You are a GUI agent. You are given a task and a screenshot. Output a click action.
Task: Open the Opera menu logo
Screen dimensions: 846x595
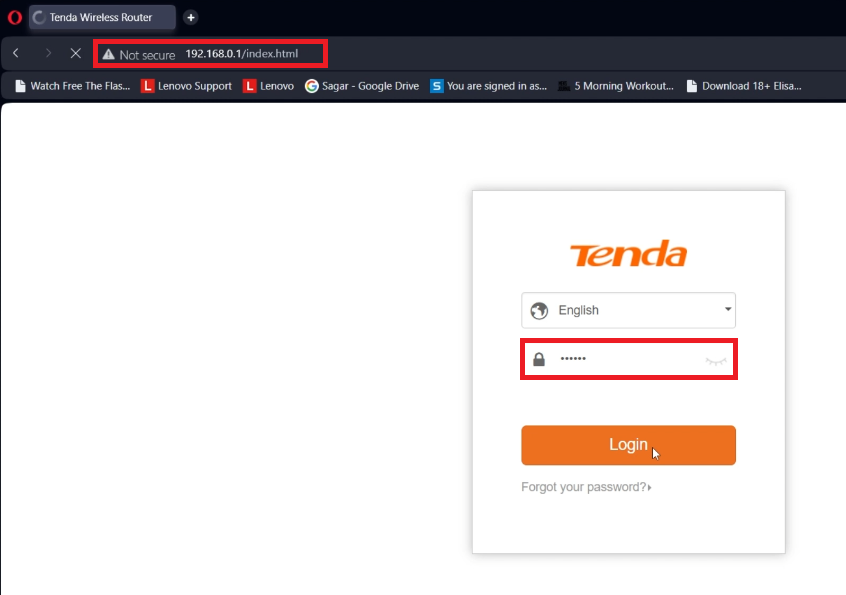[x=15, y=17]
